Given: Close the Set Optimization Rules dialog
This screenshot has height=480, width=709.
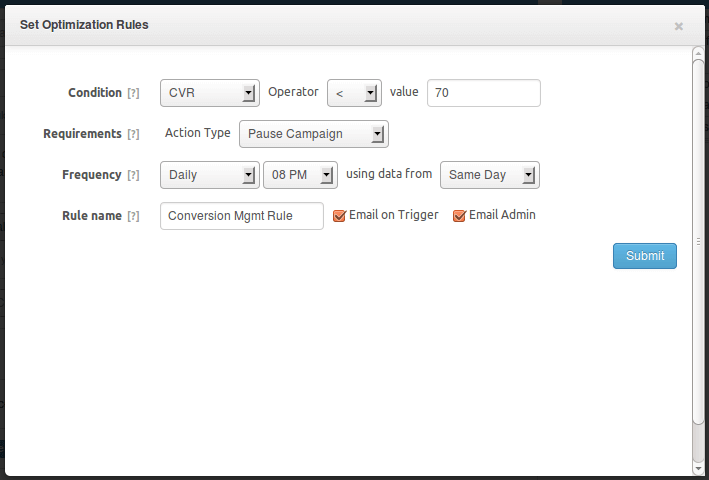Looking at the screenshot, I should pos(679,26).
